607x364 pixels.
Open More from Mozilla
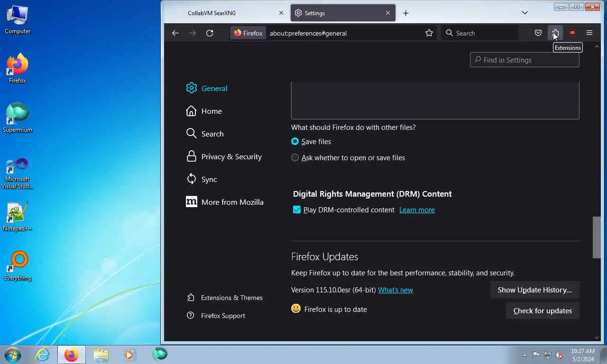coord(225,202)
